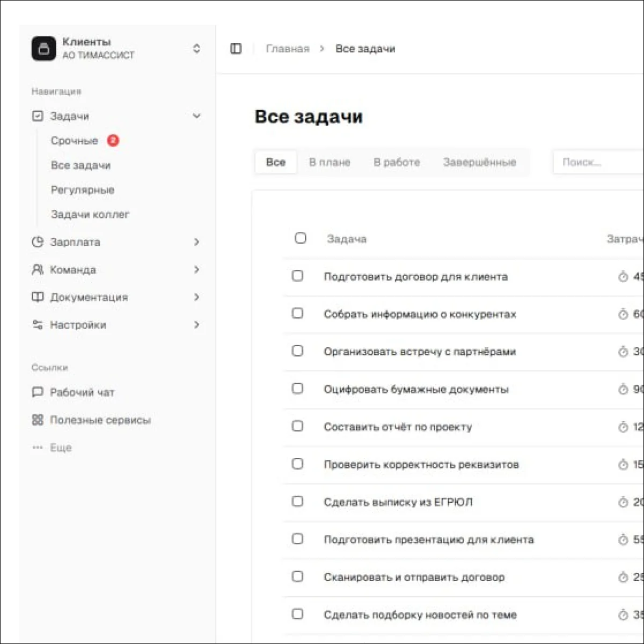This screenshot has height=644, width=644.
Task: Switch to the В работе tab
Action: pyautogui.click(x=397, y=162)
